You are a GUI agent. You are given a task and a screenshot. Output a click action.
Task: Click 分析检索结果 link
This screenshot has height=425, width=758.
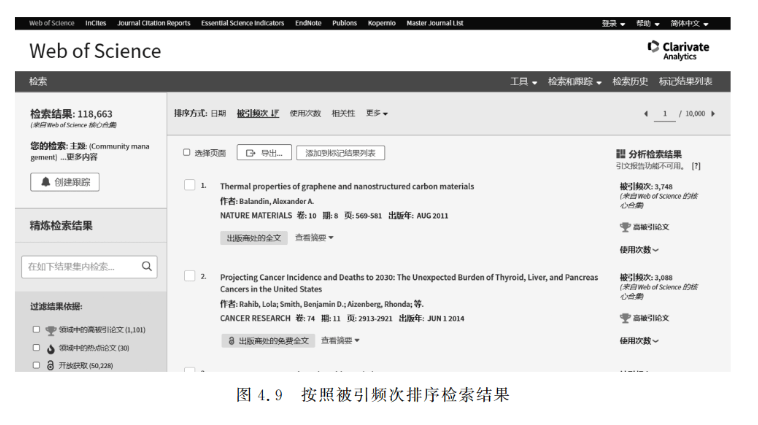pyautogui.click(x=655, y=154)
